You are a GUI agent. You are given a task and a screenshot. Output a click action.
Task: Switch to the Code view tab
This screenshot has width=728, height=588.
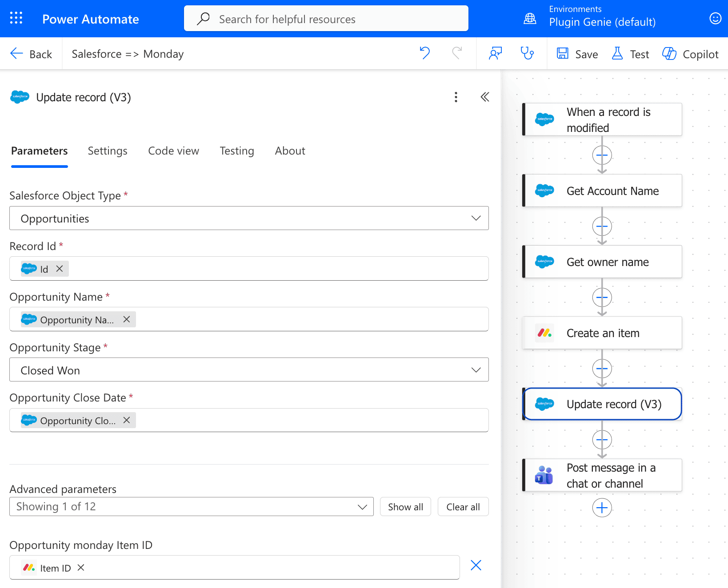click(x=173, y=151)
